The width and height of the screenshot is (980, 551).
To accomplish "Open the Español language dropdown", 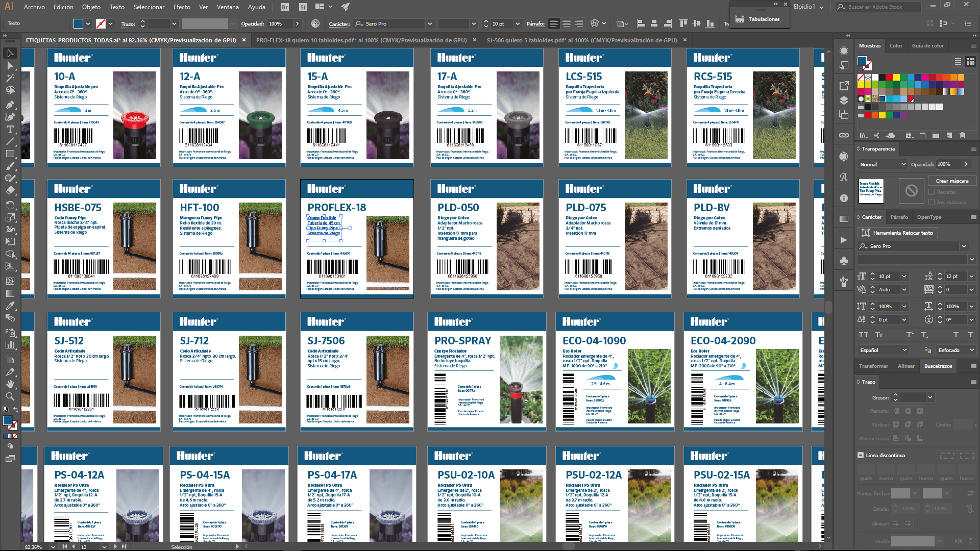I will (x=884, y=350).
